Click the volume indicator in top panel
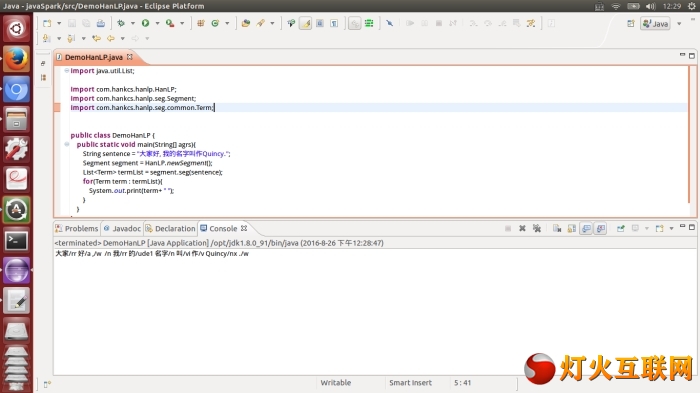Image resolution: width=700 pixels, height=393 pixels. 650,6
